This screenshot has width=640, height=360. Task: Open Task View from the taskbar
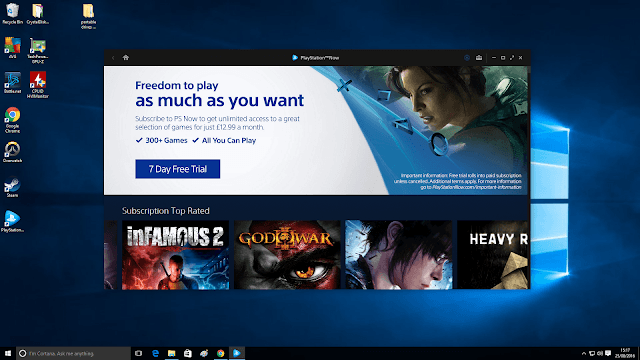tap(138, 353)
